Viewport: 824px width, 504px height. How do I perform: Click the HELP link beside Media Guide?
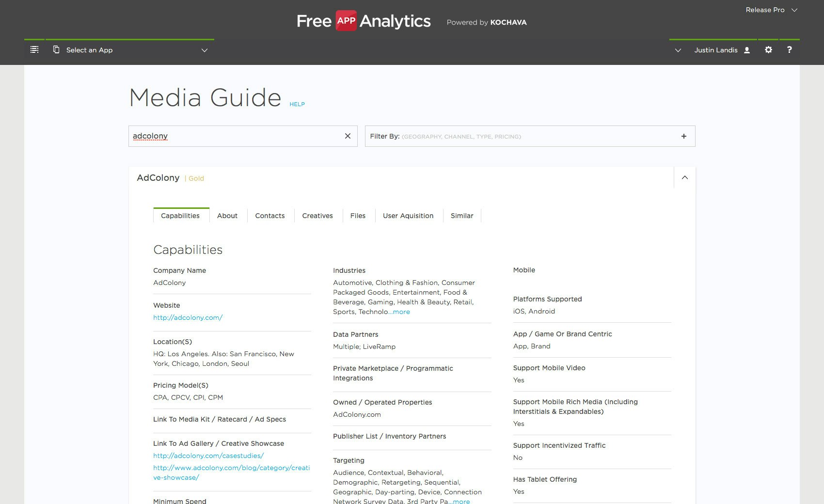click(x=297, y=104)
